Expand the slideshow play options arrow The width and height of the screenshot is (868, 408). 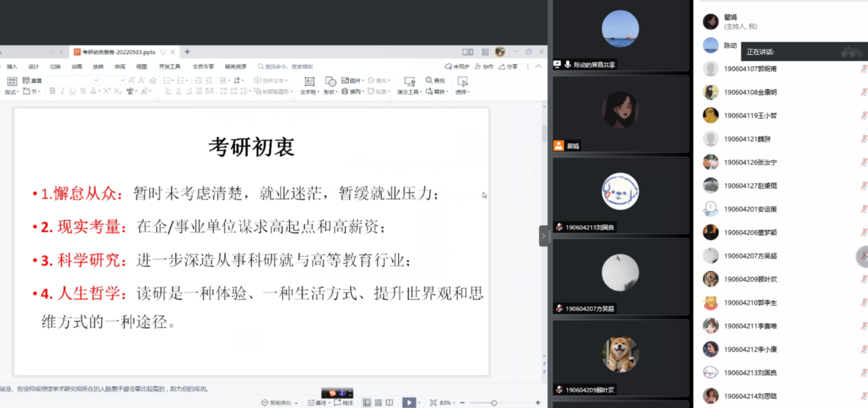[x=419, y=403]
